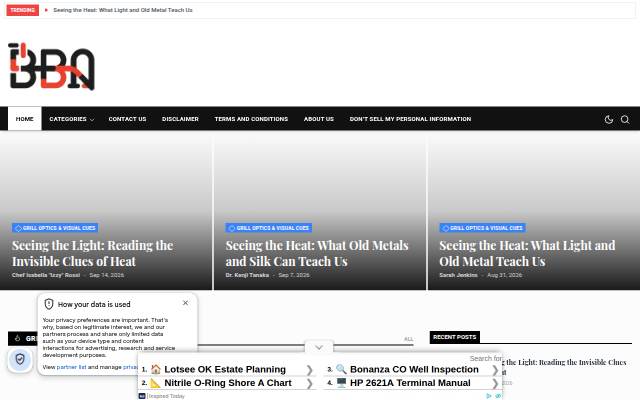Click the RECENT POSTS heading
The image size is (640, 400).
coord(455,337)
